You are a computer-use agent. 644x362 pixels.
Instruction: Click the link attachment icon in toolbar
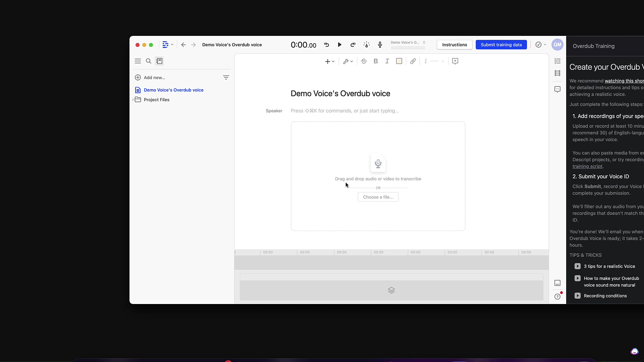[x=413, y=61]
